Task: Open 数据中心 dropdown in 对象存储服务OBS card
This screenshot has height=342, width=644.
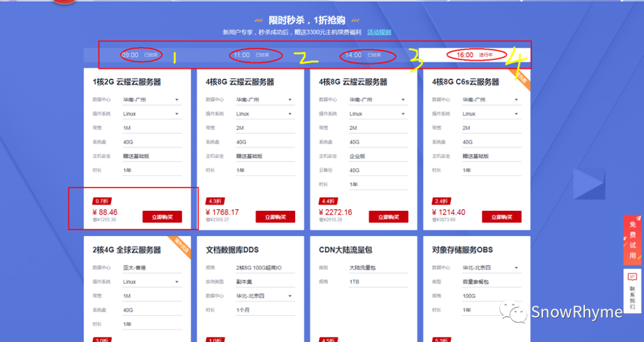Action: [x=492, y=268]
